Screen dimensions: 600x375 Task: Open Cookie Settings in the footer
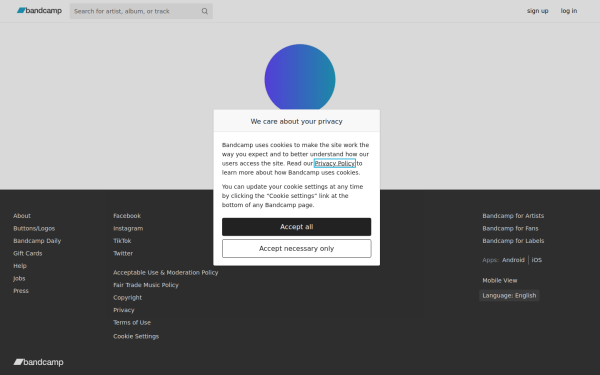136,336
